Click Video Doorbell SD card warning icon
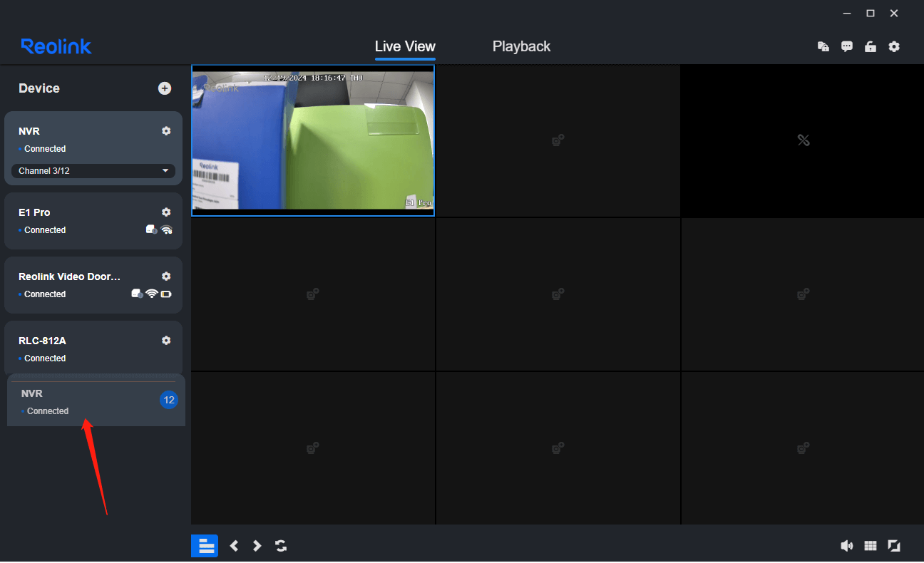Viewport: 924px width, 563px height. (x=137, y=294)
